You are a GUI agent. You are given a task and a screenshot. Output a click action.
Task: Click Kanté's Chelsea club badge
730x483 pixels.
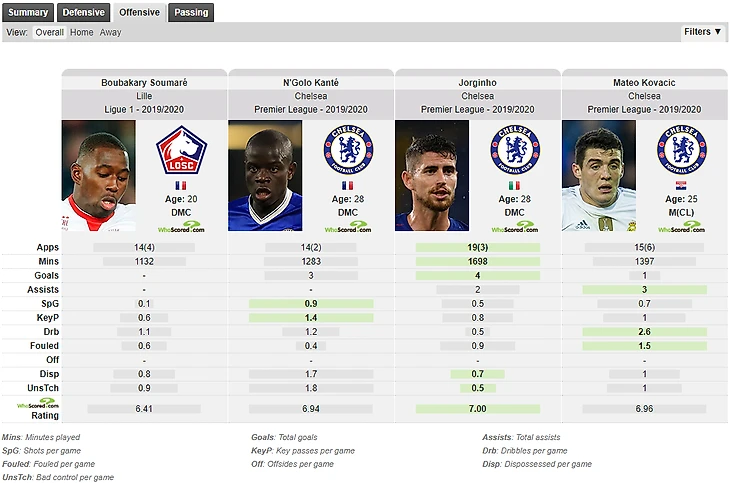[348, 150]
